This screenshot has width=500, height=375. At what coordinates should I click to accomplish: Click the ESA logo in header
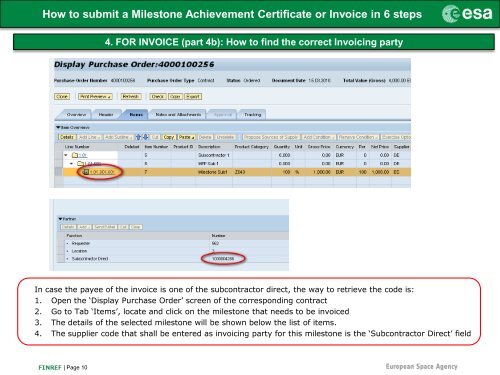tap(467, 14)
